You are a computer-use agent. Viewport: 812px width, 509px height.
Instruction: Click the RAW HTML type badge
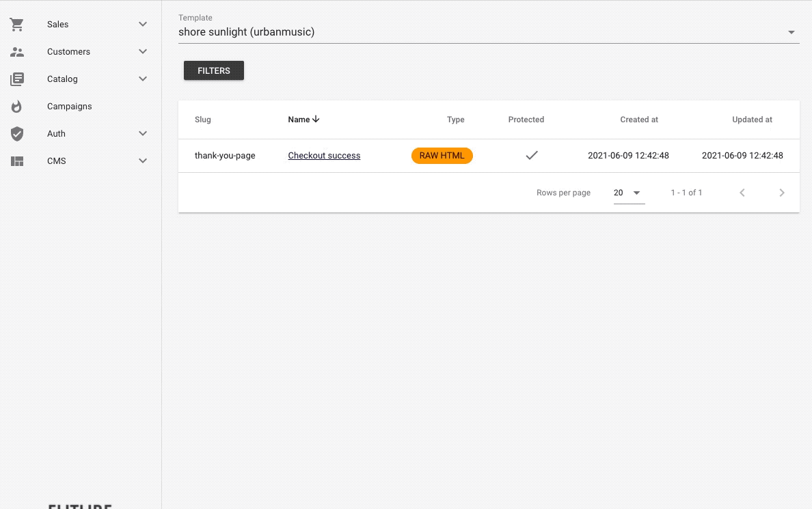point(442,155)
